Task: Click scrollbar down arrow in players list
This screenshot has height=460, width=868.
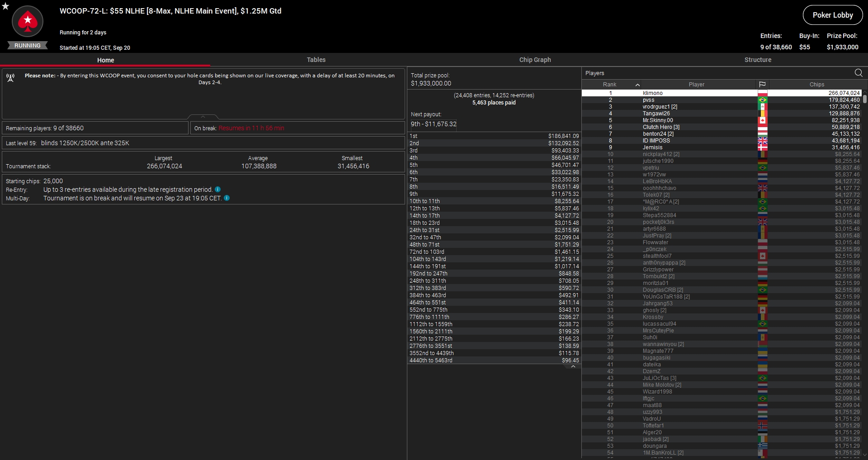Action: tap(865, 455)
